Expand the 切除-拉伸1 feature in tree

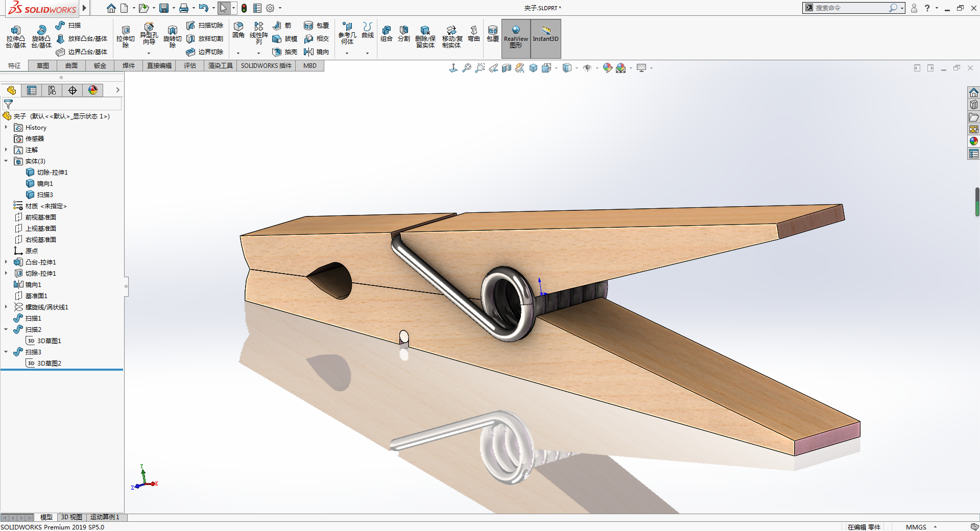[x=6, y=273]
